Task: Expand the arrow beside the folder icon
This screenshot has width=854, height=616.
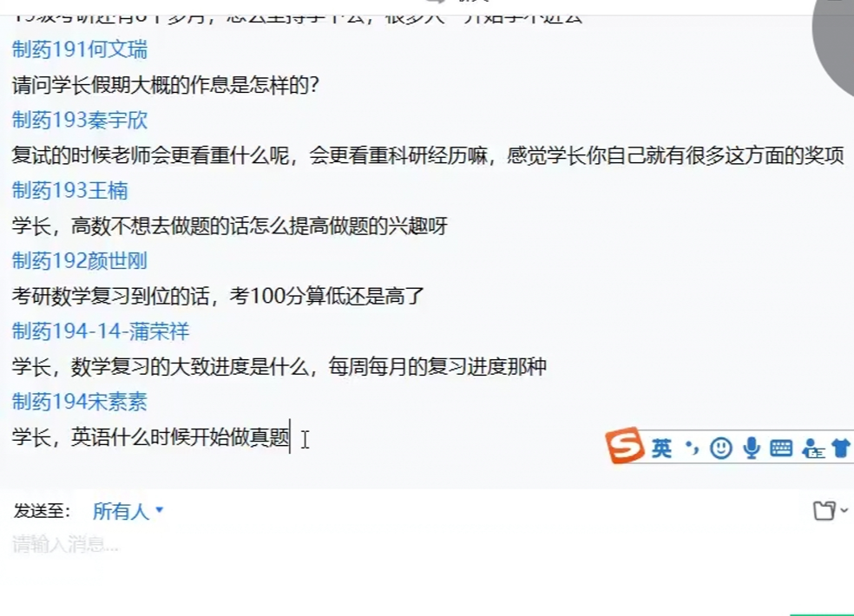Action: click(844, 510)
